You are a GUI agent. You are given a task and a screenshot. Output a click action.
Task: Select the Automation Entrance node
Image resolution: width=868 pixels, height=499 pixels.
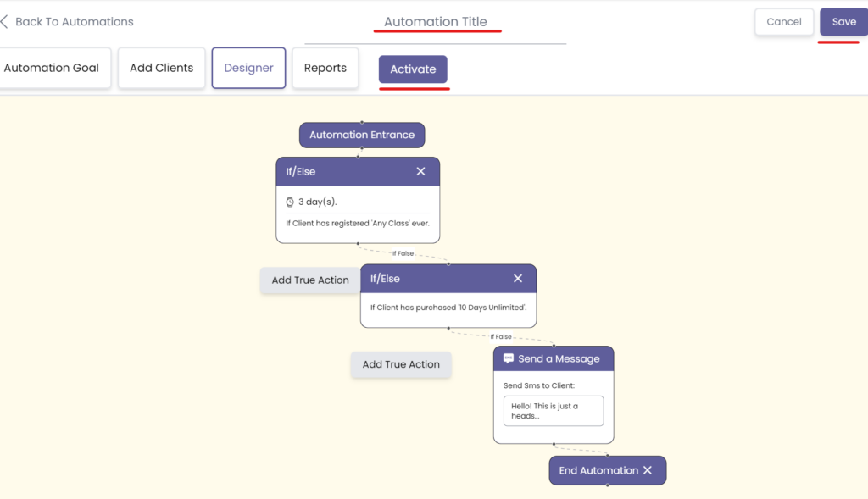(x=362, y=135)
